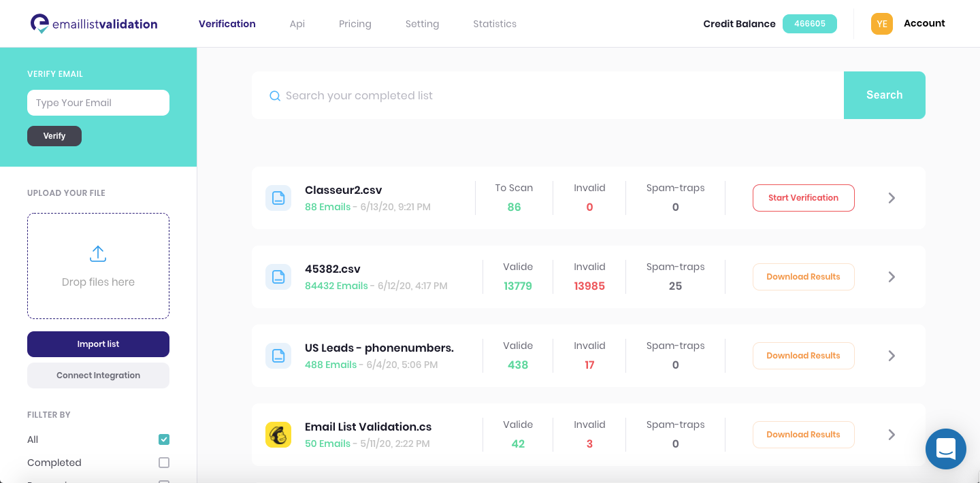Screen dimensions: 980x483
Task: Expand the US Leads phonenumbers entry
Action: (x=892, y=355)
